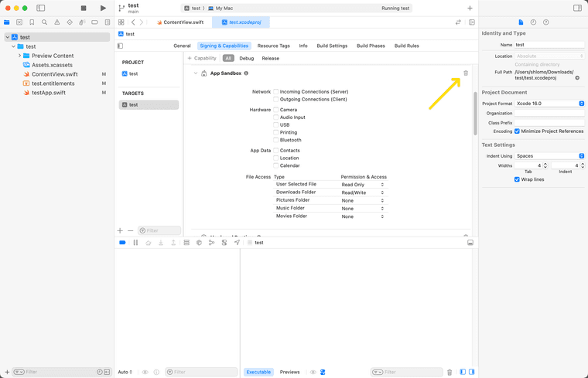588x378 pixels.
Task: Open the Test navigator diamond icon
Action: [70, 22]
